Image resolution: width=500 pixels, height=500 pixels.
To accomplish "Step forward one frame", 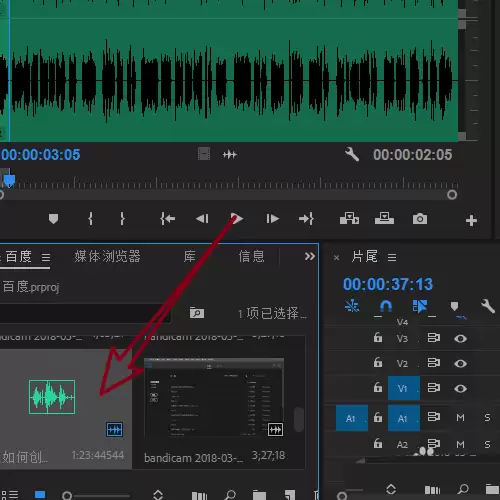I will 272,219.
